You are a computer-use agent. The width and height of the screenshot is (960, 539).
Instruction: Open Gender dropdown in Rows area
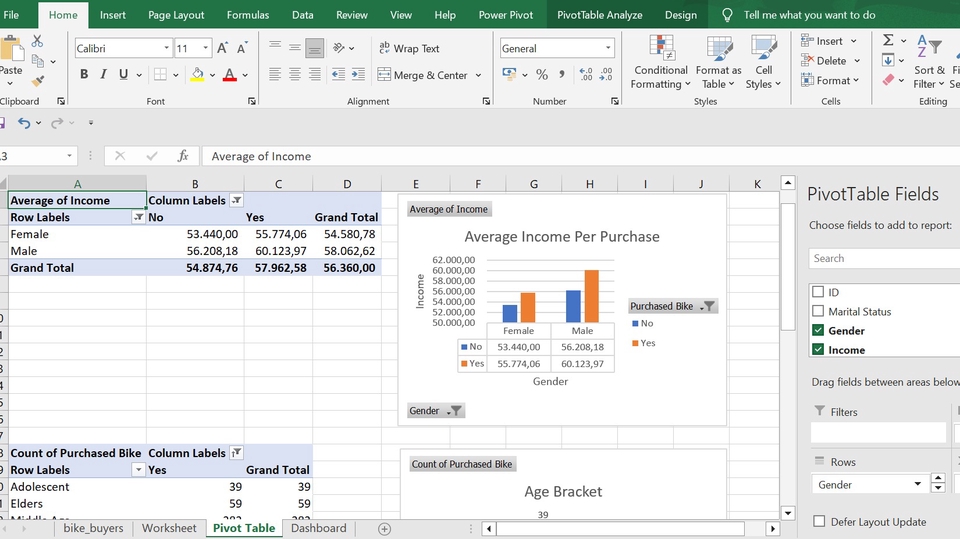click(918, 484)
